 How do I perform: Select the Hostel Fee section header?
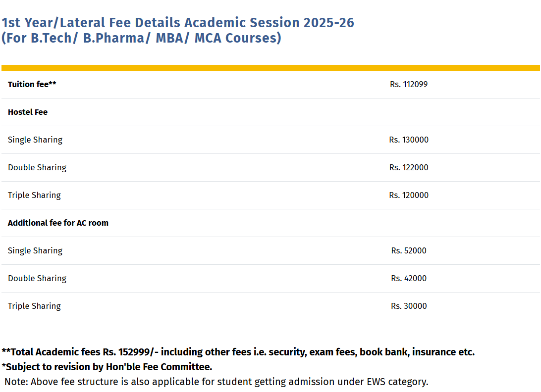click(x=28, y=112)
